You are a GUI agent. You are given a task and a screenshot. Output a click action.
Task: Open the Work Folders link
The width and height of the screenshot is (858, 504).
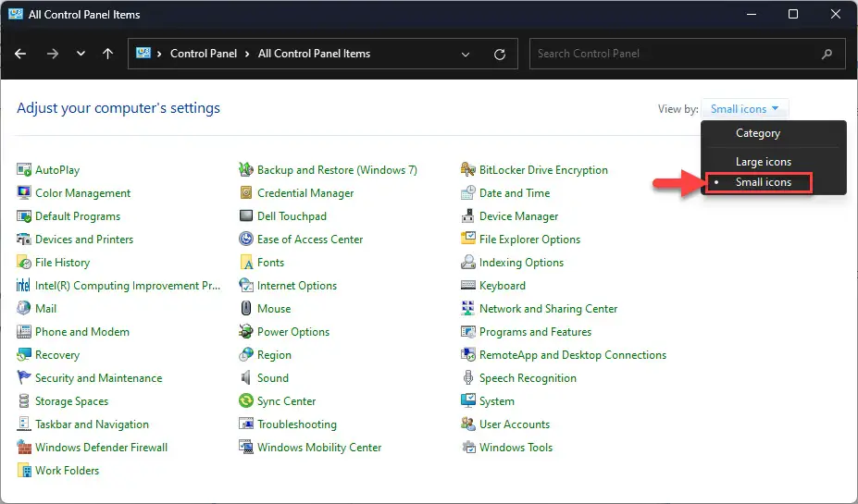point(68,471)
